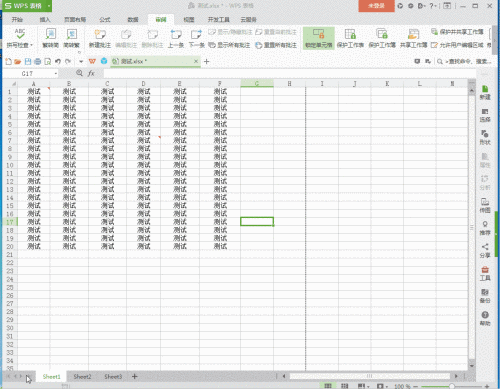The width and height of the screenshot is (500, 389).
Task: Open 形状 shapes in right sidebar
Action: 485,138
